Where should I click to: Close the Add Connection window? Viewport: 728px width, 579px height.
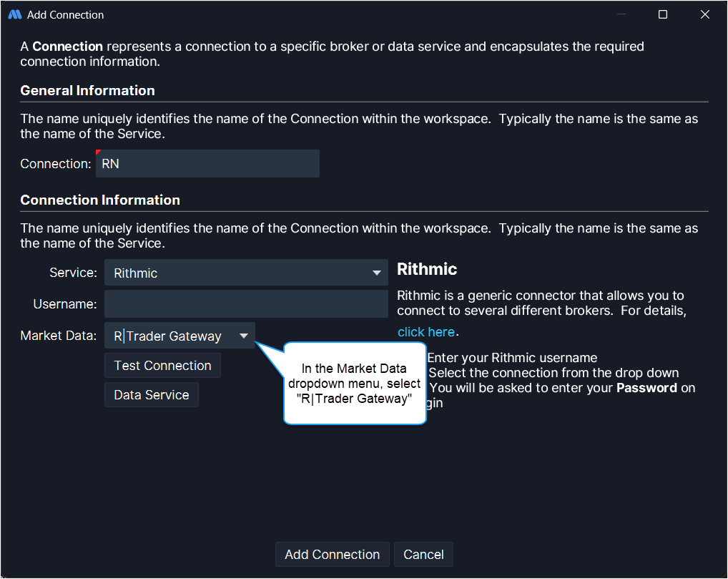705,14
